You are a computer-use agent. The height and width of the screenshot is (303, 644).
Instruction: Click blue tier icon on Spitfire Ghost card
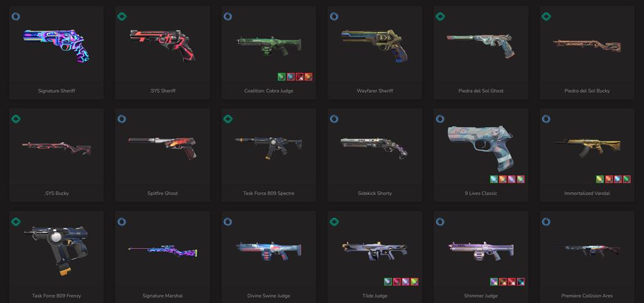coord(122,119)
